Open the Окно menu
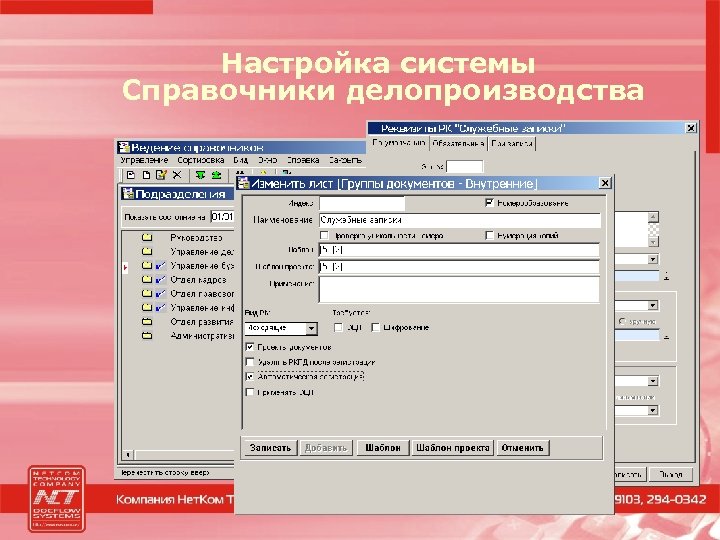The height and width of the screenshot is (540, 720). pos(267,160)
